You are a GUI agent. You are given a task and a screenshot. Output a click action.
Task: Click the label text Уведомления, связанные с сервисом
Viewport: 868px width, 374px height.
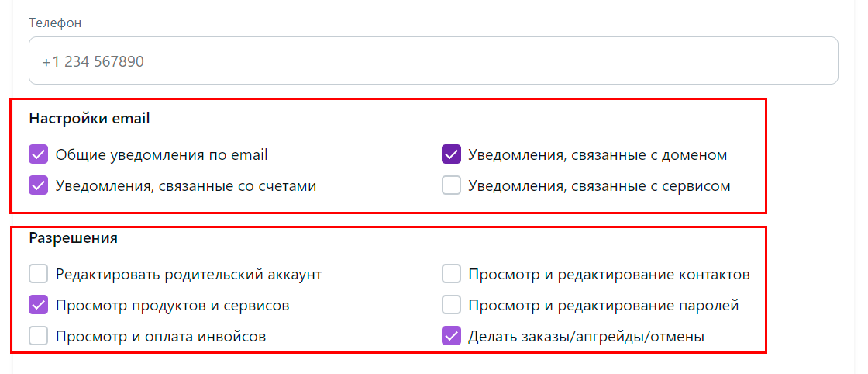point(600,186)
